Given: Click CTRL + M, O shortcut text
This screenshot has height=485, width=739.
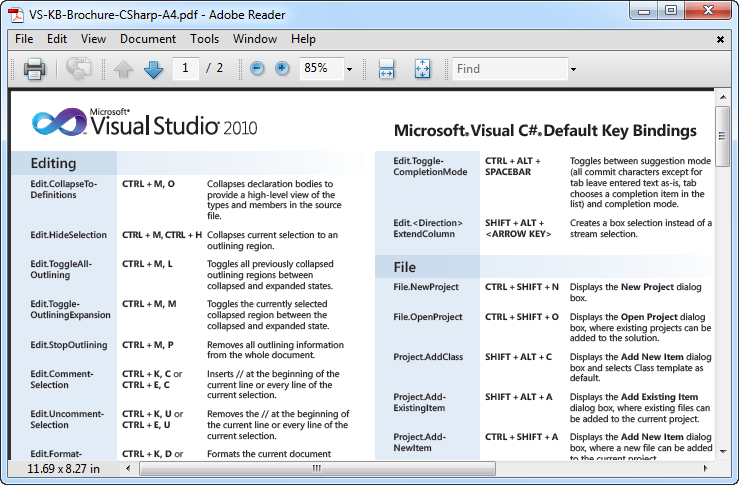Looking at the screenshot, I should click(x=148, y=184).
